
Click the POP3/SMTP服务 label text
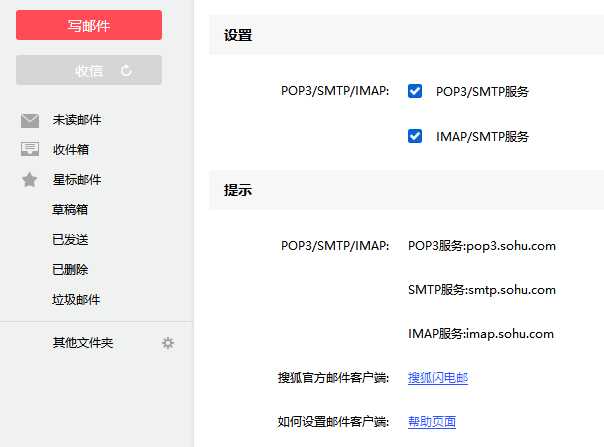tap(482, 92)
